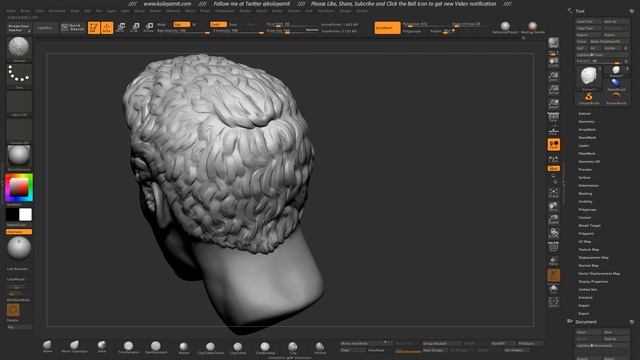This screenshot has height=360, width=640.
Task: Open the current brush thumbnail picker
Action: click(x=19, y=48)
